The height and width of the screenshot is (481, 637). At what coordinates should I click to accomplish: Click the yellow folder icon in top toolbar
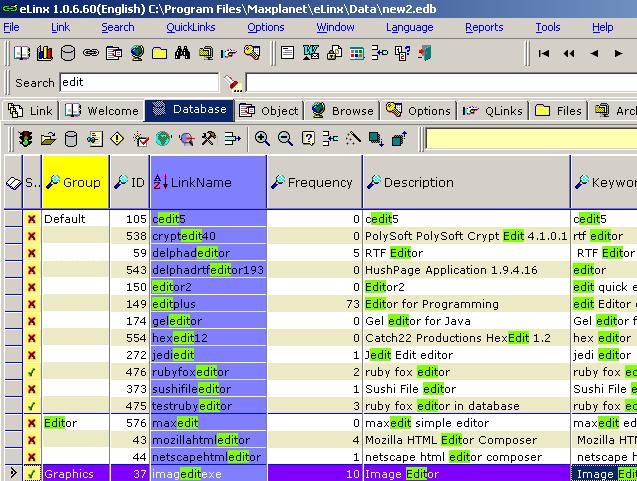(160, 53)
